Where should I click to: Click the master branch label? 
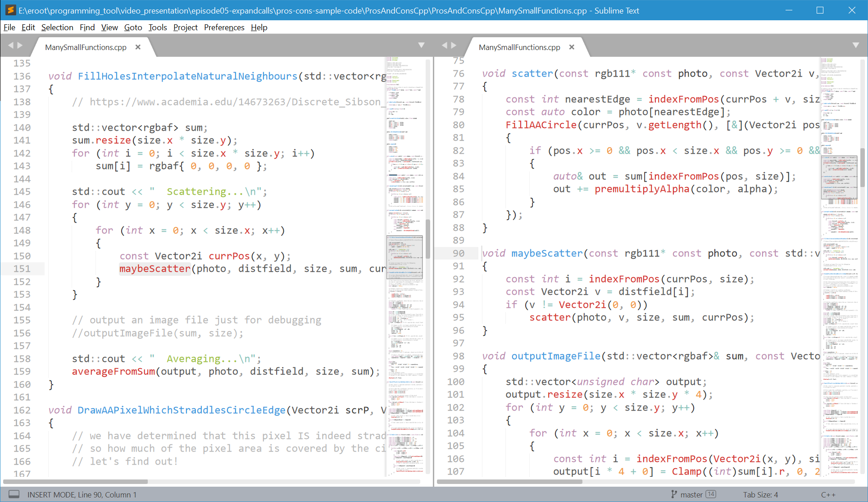point(691,495)
